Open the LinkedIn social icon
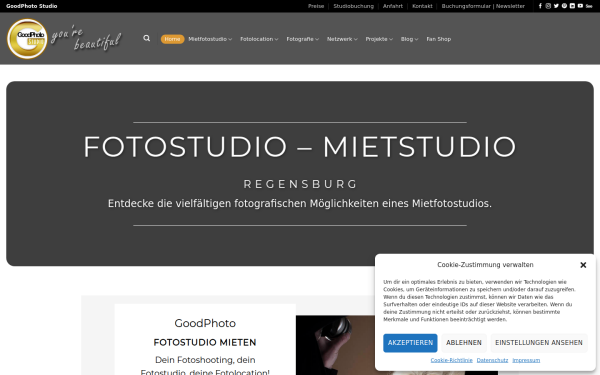600x375 pixels. pos(572,6)
